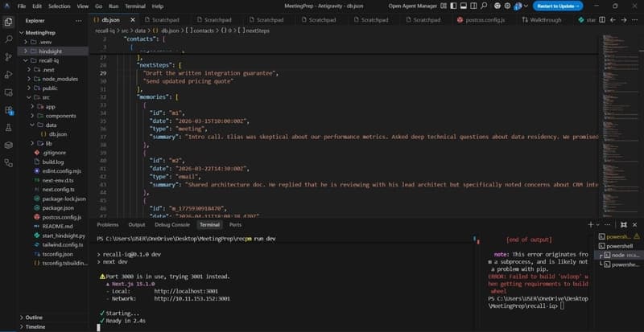Open the Extensions view with badge
644x332 pixels.
pos(8,110)
